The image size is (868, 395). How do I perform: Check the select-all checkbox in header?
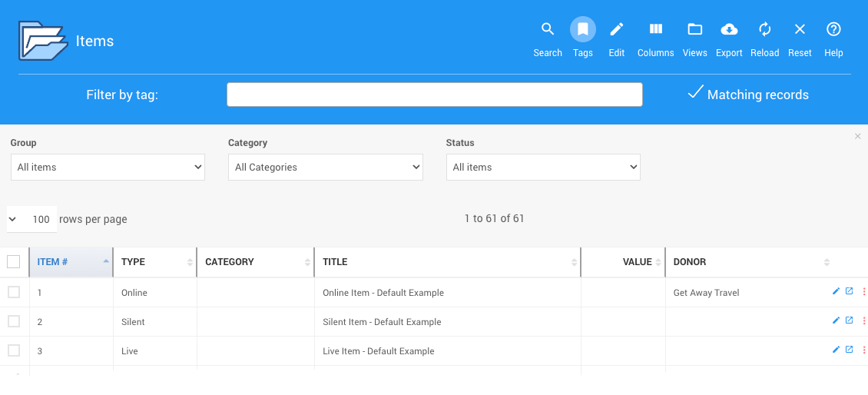click(14, 262)
